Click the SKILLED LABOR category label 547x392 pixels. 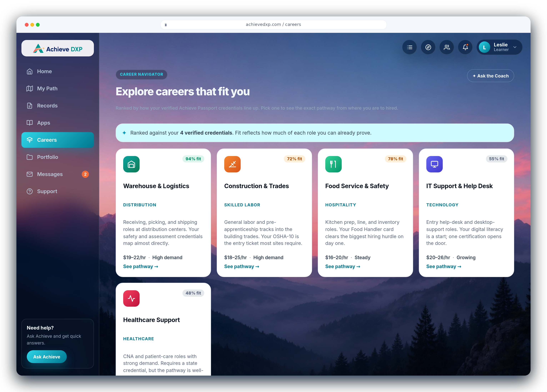click(x=242, y=205)
